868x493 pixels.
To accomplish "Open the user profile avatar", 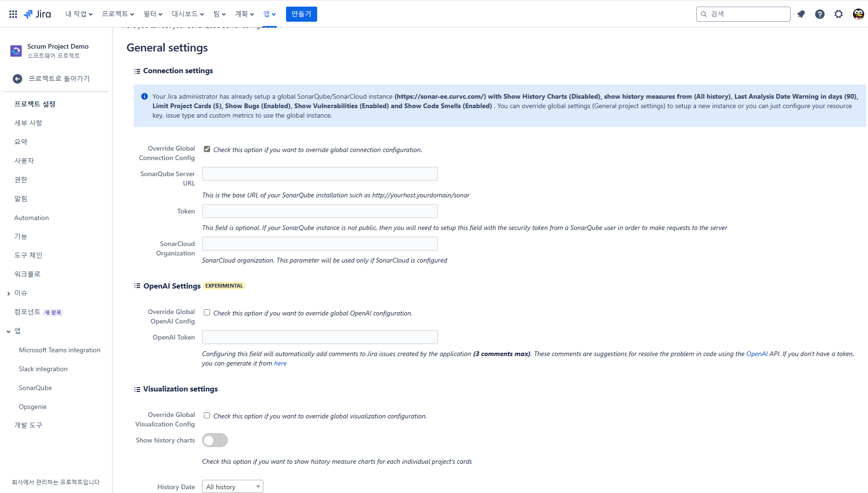I will pos(859,14).
